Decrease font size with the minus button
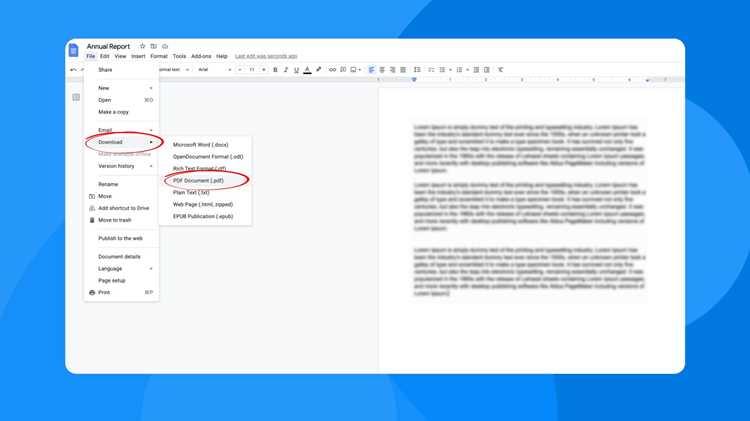This screenshot has width=750, height=421. pyautogui.click(x=240, y=70)
